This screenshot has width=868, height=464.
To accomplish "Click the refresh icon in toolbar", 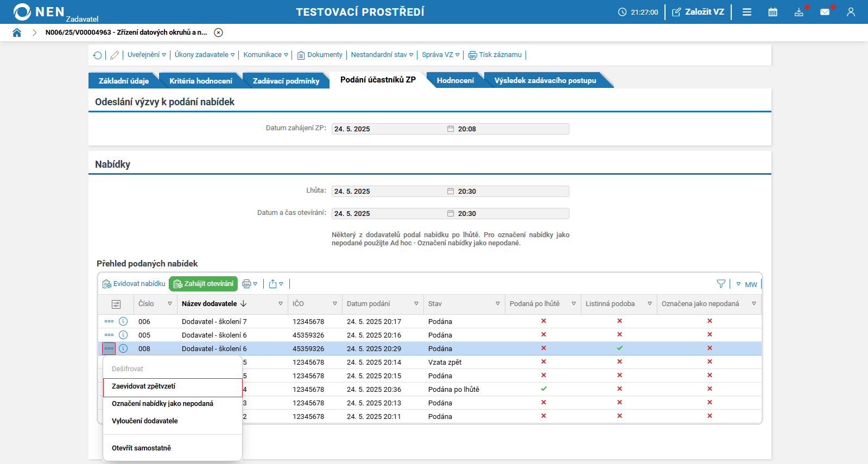I will click(x=98, y=55).
